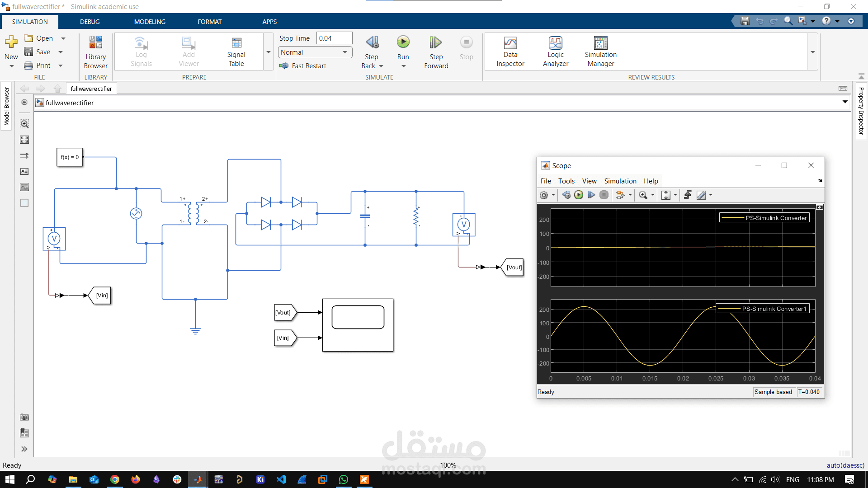
Task: Toggle Fast Restart
Action: click(x=303, y=66)
